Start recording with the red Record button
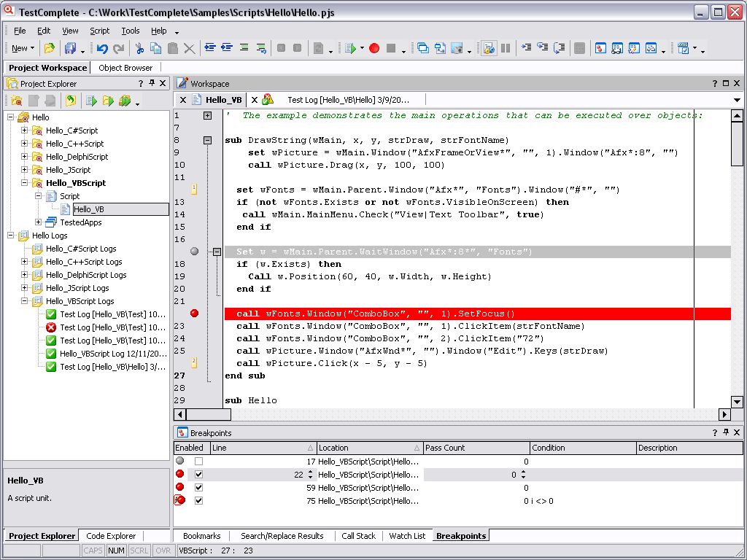The image size is (747, 560). (x=374, y=48)
